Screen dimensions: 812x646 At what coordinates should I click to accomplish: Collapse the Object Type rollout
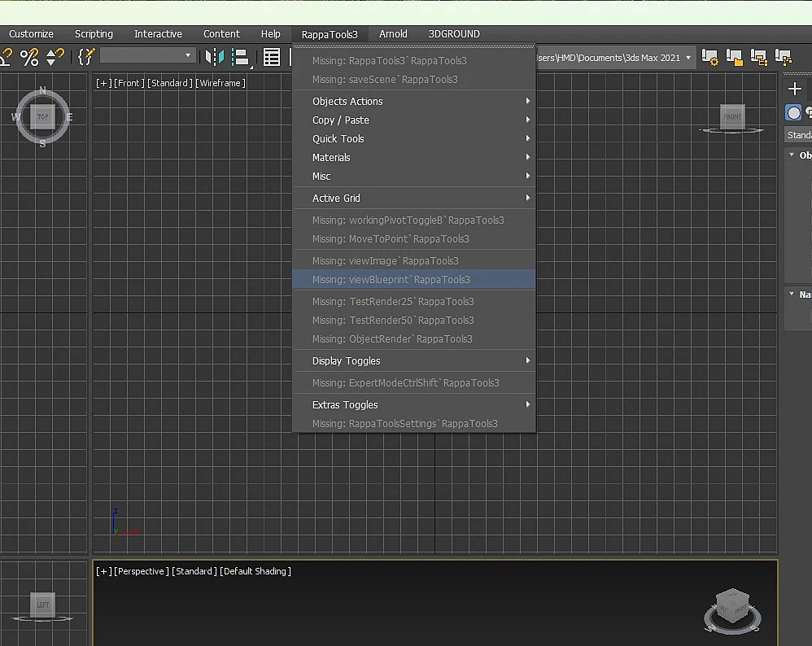(x=792, y=155)
